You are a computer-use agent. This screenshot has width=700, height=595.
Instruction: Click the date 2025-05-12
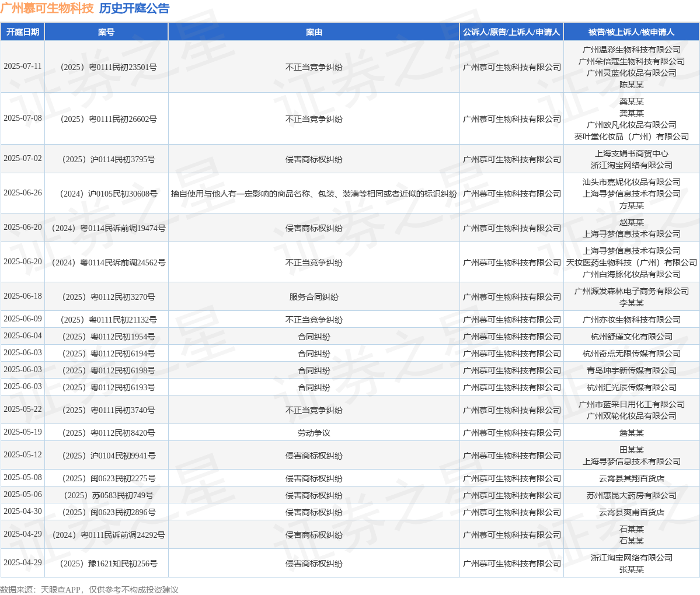click(x=23, y=454)
